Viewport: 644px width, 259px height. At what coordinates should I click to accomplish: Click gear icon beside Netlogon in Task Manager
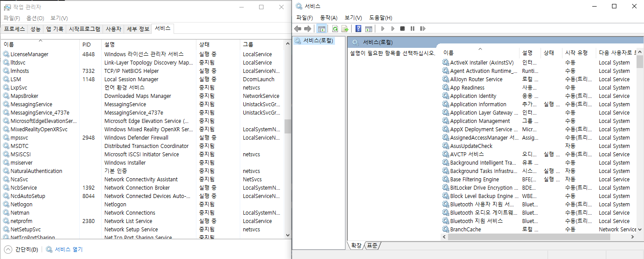(x=6, y=204)
